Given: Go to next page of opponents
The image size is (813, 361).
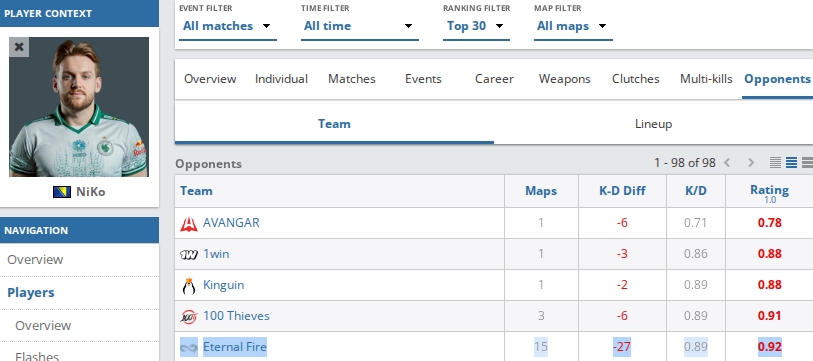Looking at the screenshot, I should [x=750, y=163].
